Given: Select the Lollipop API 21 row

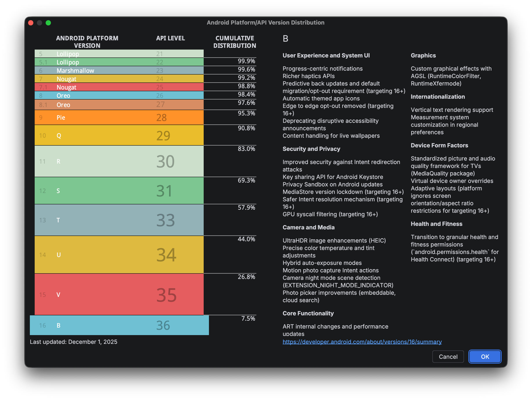Looking at the screenshot, I should [x=119, y=54].
